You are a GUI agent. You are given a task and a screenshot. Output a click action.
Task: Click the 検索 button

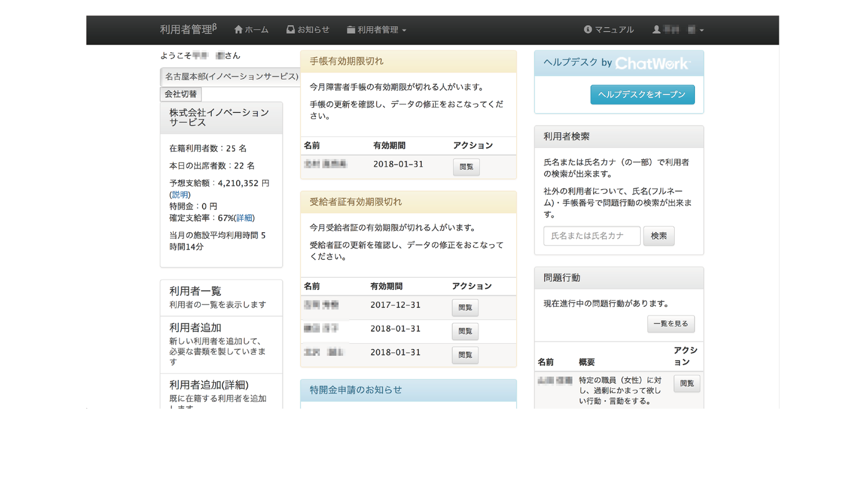pos(659,236)
